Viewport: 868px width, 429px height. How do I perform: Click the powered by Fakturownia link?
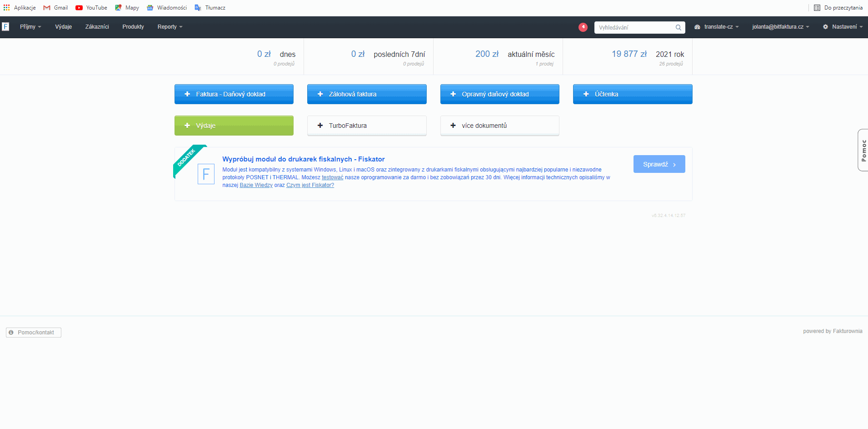click(x=833, y=331)
